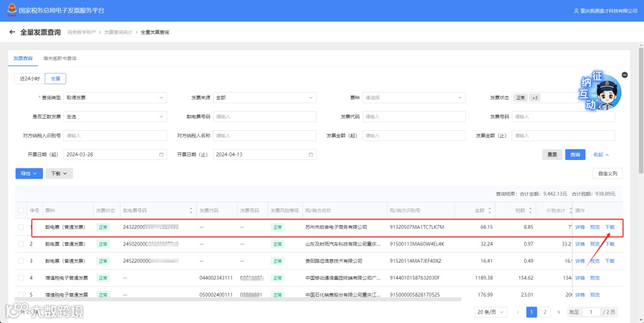Sort by 税额 column arrows
Viewport: 644px width, 323px height.
[x=530, y=211]
